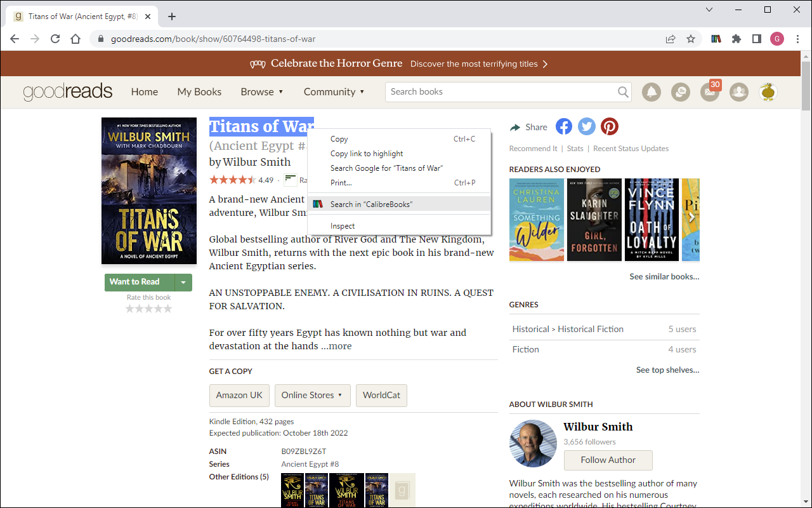Choose Copy from the context menu
The width and height of the screenshot is (812, 508).
pyautogui.click(x=399, y=139)
